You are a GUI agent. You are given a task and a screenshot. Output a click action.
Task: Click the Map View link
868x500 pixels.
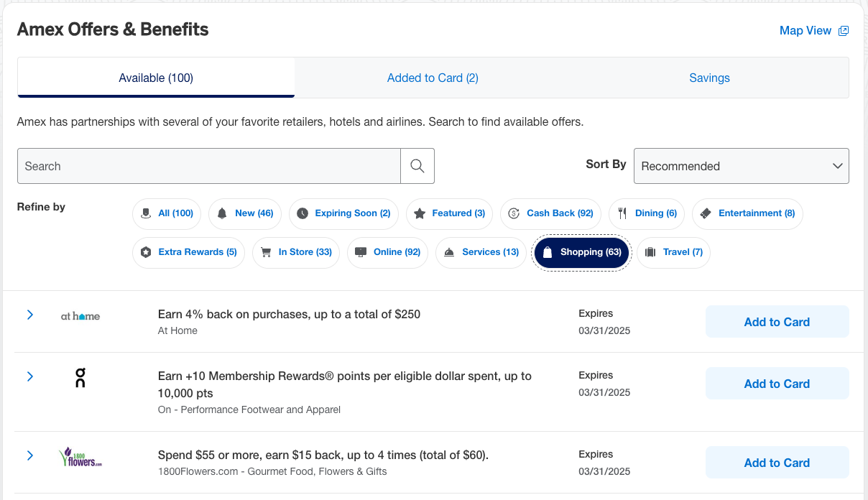tap(805, 31)
